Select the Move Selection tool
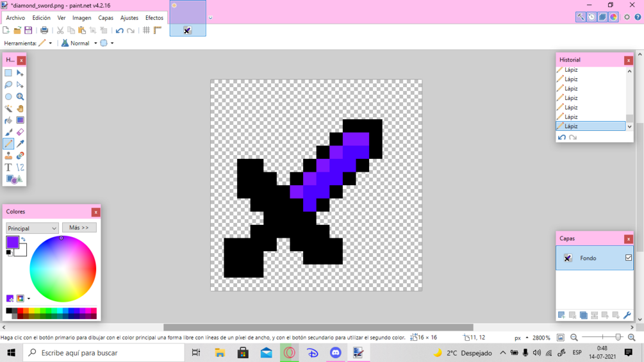Viewport: 644px width, 362px height. tap(20, 85)
